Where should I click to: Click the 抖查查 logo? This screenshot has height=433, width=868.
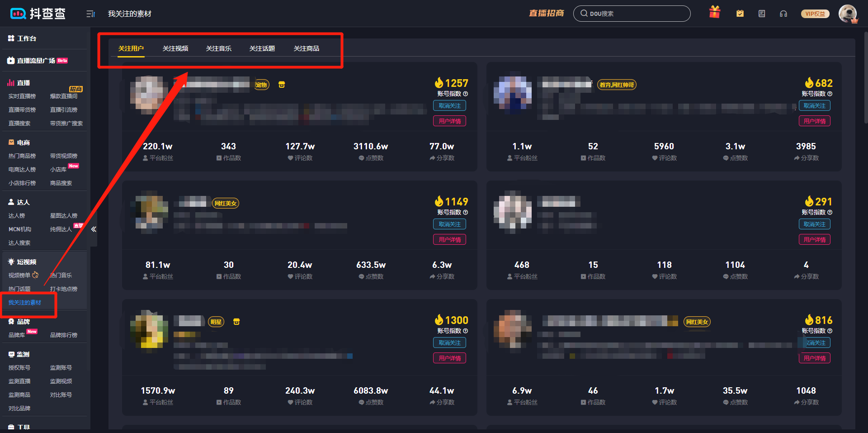38,14
